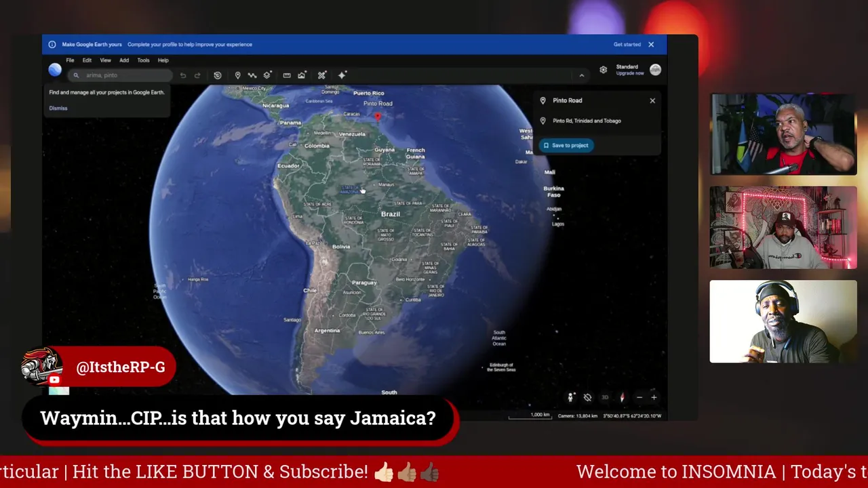Select the Add placemark pin tool

click(237, 75)
